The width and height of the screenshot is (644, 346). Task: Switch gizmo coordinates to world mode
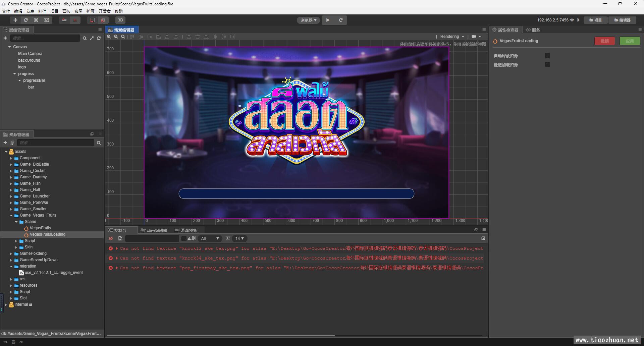click(103, 20)
